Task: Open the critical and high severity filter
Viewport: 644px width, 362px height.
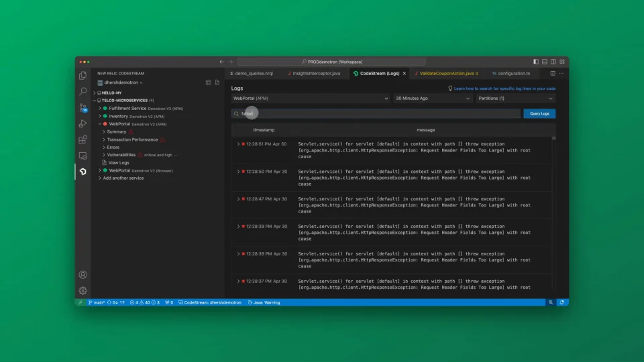Action: coord(160,155)
